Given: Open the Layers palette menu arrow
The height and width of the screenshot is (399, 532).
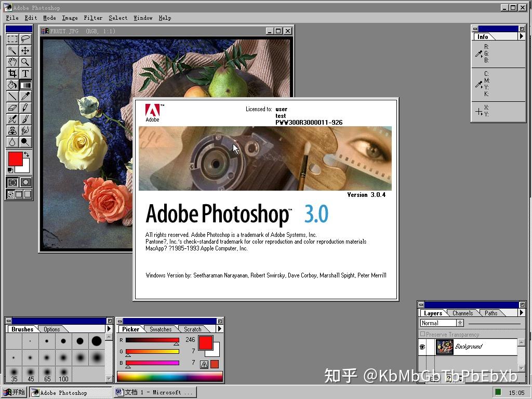Looking at the screenshot, I should click(521, 313).
